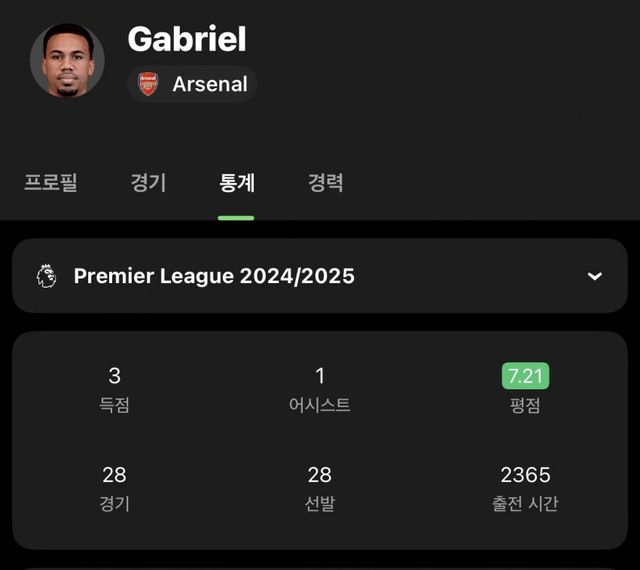
Task: Tap the 득점 stat label
Action: click(114, 405)
